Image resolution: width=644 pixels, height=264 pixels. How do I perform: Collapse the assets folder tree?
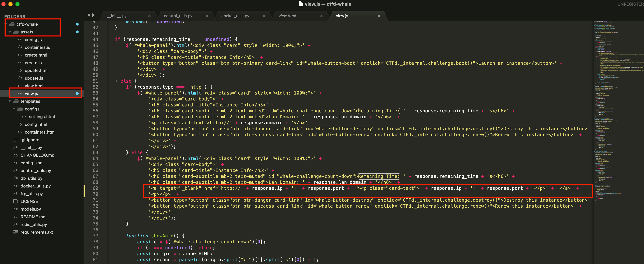(x=10, y=32)
